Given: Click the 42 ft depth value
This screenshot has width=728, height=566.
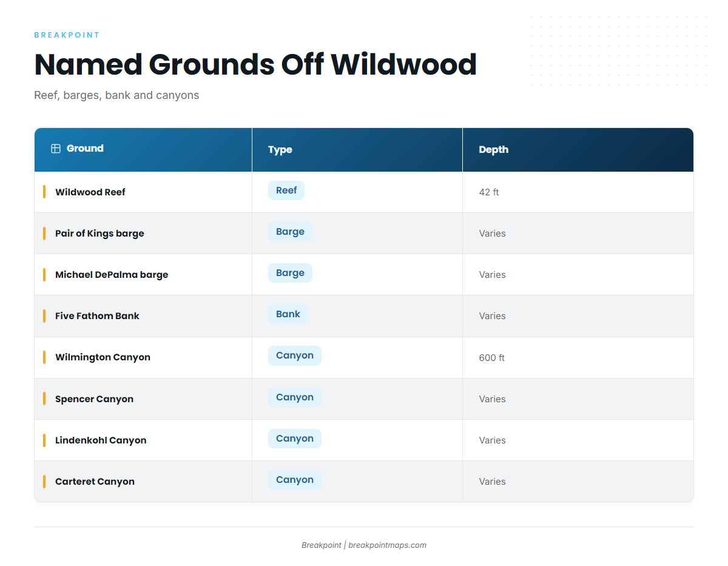Looking at the screenshot, I should coord(489,192).
